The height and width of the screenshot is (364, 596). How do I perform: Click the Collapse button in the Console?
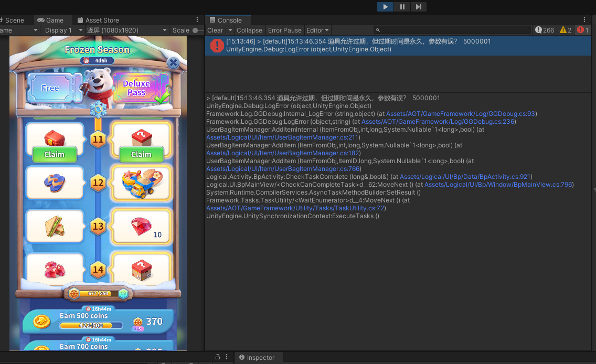pos(249,30)
